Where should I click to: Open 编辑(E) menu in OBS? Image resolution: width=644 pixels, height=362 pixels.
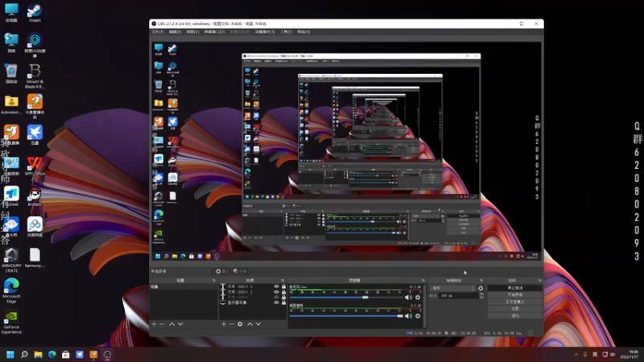tap(175, 31)
